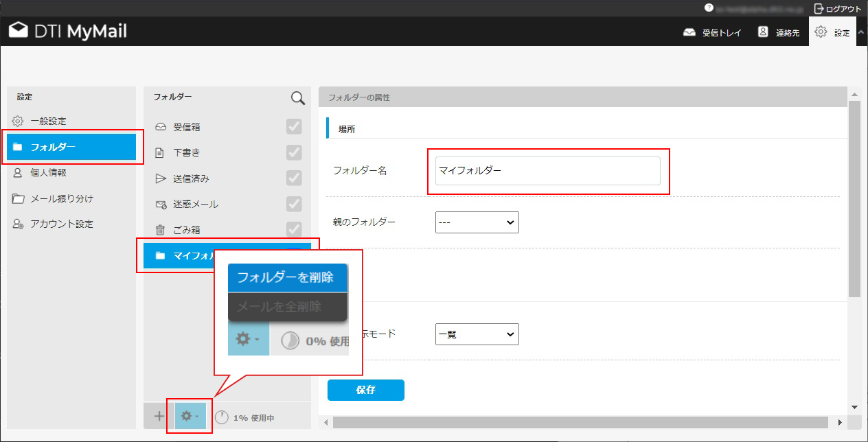The height and width of the screenshot is (442, 868).
Task: Click the ごみ箱 trash can icon
Action: [x=160, y=230]
